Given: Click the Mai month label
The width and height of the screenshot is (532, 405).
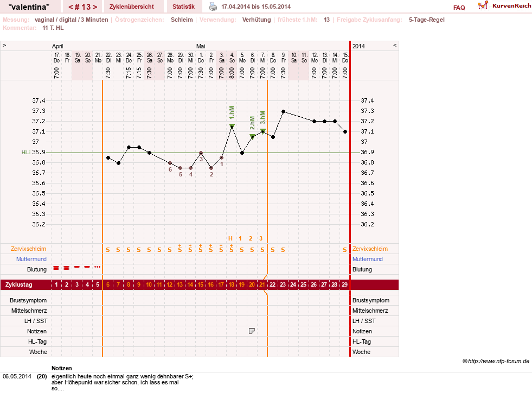Looking at the screenshot, I should coord(201,46).
